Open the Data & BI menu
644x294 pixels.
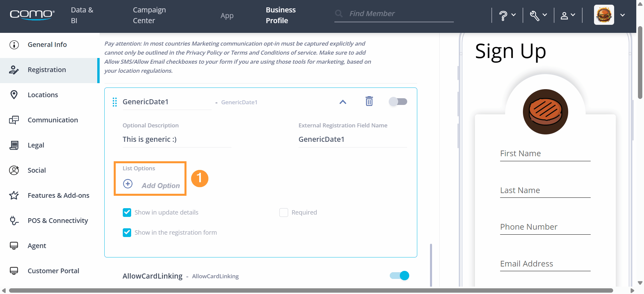82,15
